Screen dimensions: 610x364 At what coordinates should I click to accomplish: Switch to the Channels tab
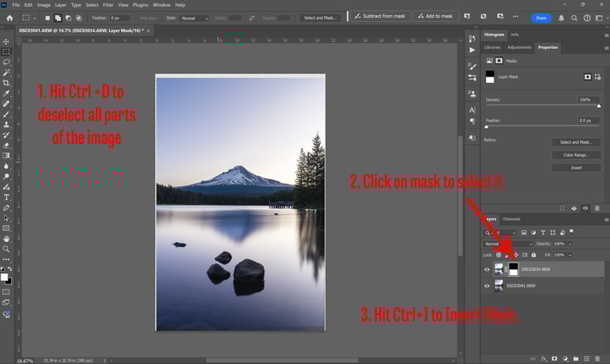coord(511,219)
